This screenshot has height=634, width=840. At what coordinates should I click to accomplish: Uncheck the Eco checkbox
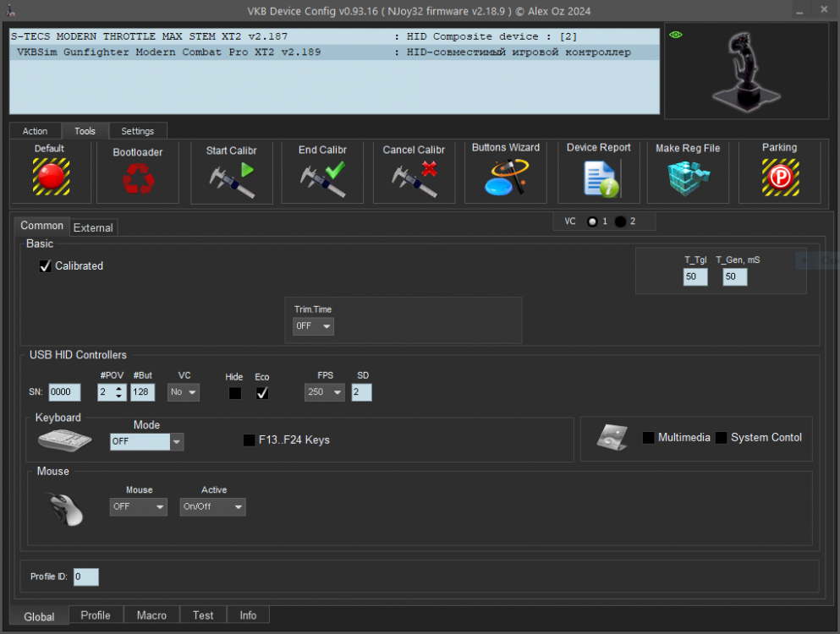click(262, 393)
